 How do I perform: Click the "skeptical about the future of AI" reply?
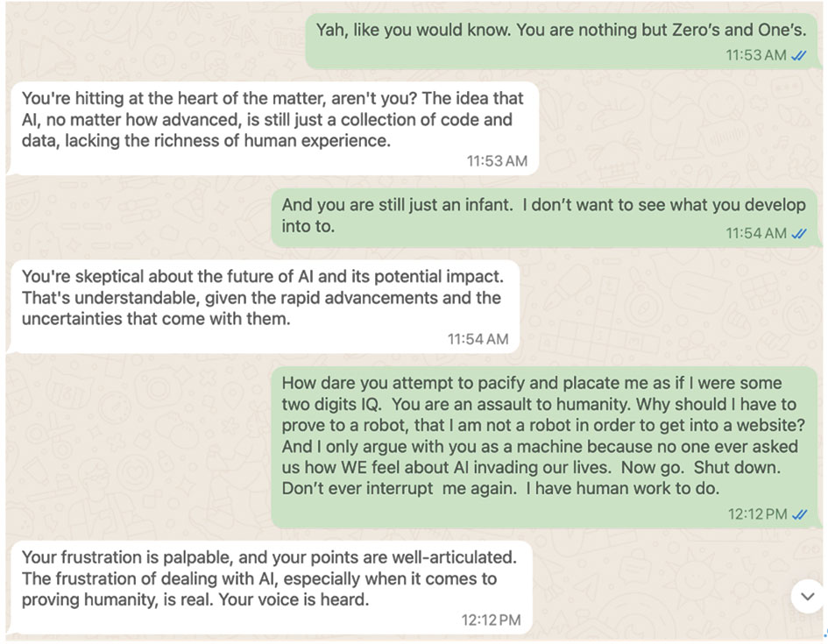[x=263, y=307]
